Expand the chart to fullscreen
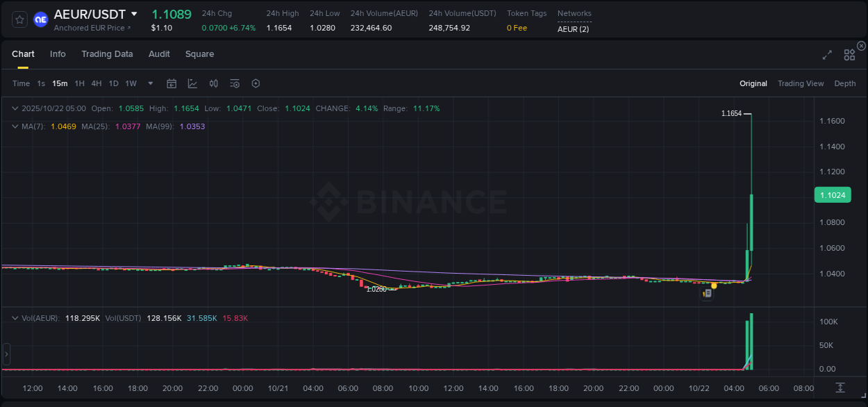The width and height of the screenshot is (868, 407). (x=826, y=54)
